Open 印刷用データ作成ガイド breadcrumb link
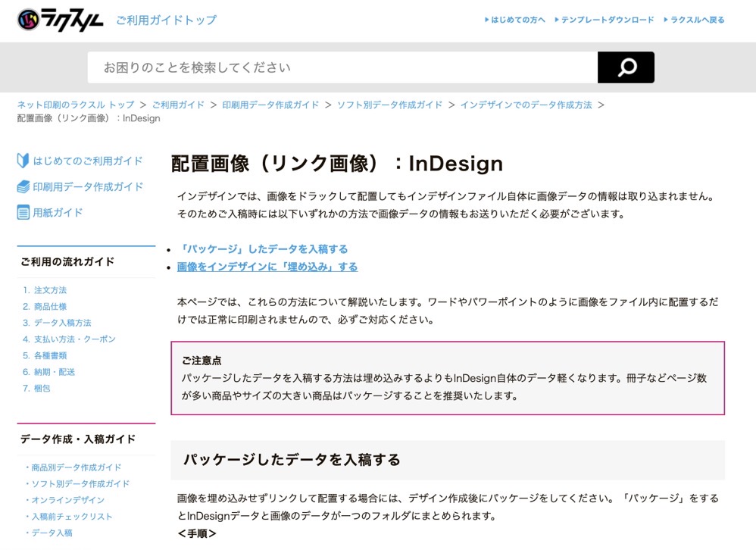Screen dimensions: 756x550 pyautogui.click(x=270, y=105)
